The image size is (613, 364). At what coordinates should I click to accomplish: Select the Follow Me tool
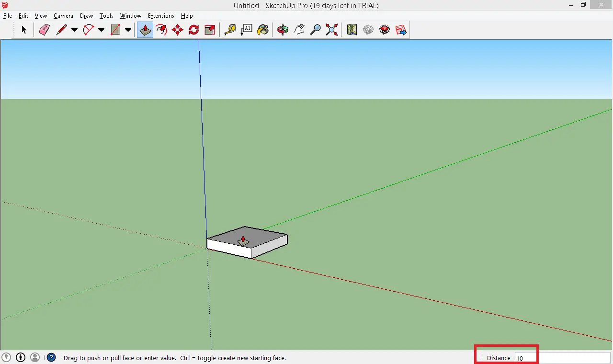(x=161, y=30)
